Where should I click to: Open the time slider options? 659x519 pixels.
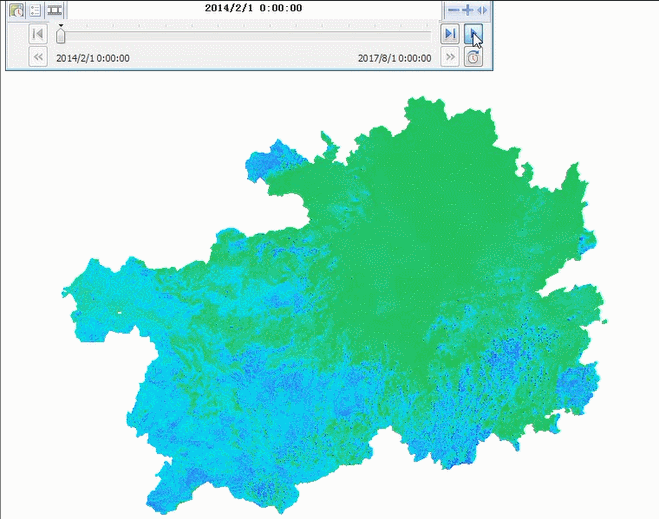click(x=36, y=10)
